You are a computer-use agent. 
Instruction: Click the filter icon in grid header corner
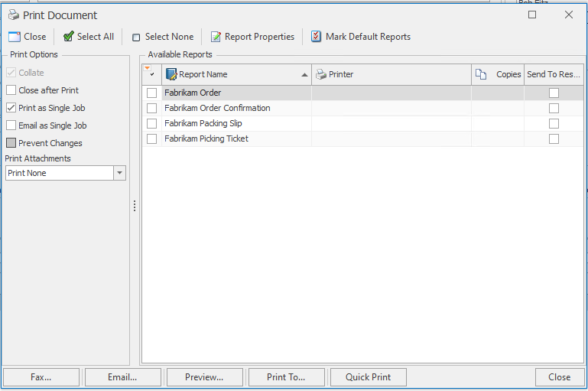[x=148, y=70]
